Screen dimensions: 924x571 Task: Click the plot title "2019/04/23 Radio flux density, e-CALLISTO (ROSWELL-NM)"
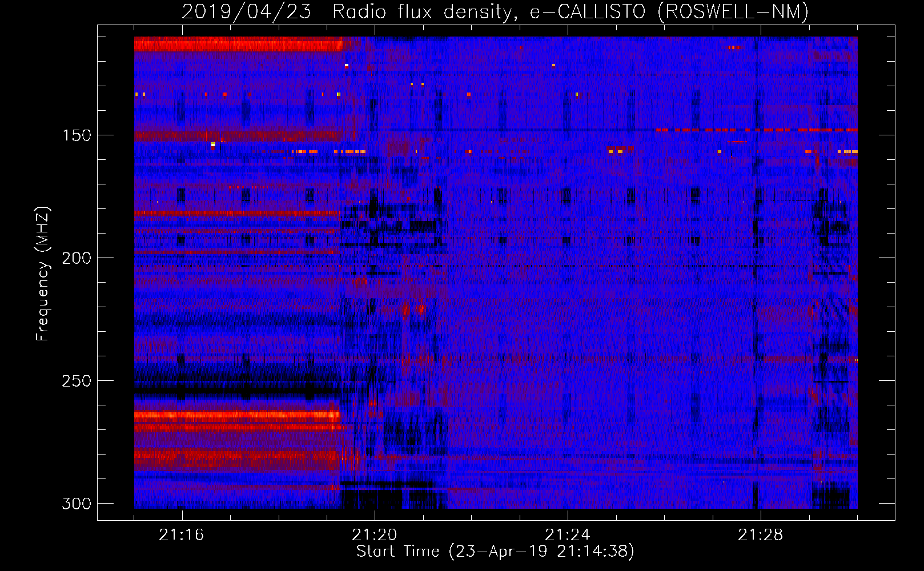[x=495, y=12]
